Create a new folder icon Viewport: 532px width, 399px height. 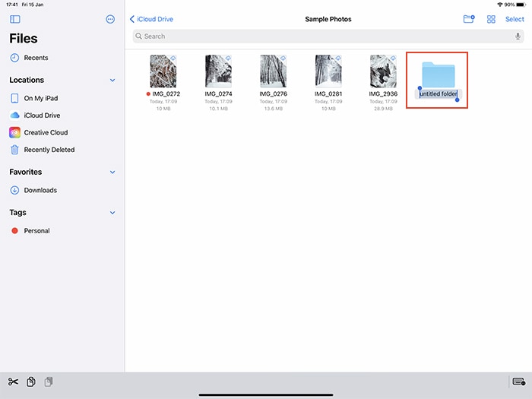pyautogui.click(x=469, y=19)
